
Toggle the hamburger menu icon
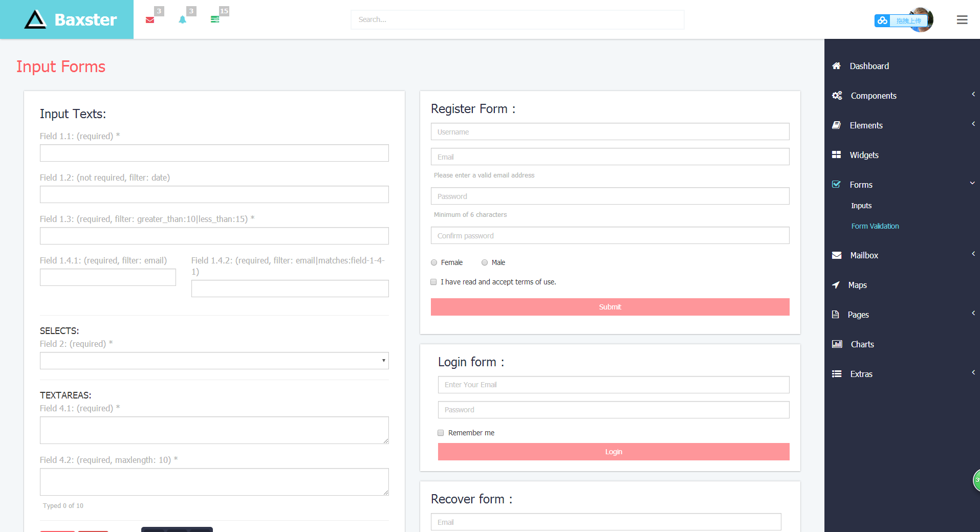click(x=962, y=19)
